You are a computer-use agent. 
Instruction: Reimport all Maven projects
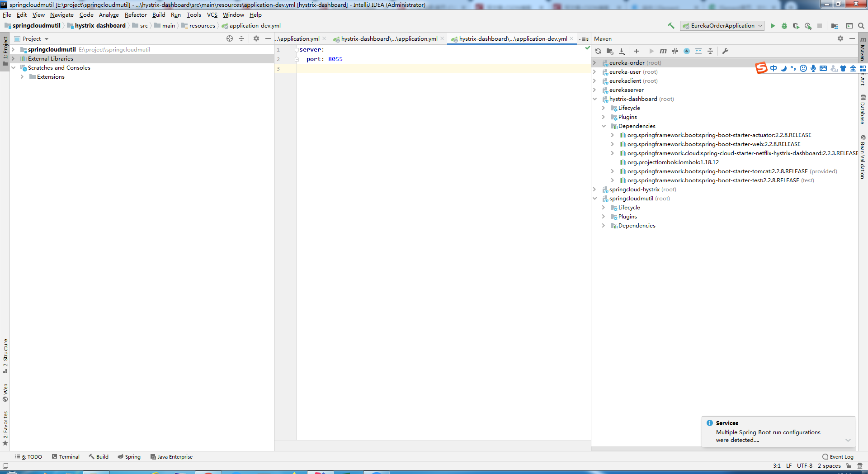(x=598, y=51)
